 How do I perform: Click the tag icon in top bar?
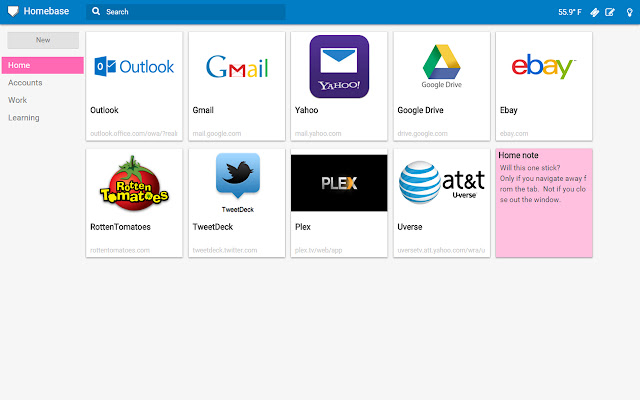click(595, 12)
